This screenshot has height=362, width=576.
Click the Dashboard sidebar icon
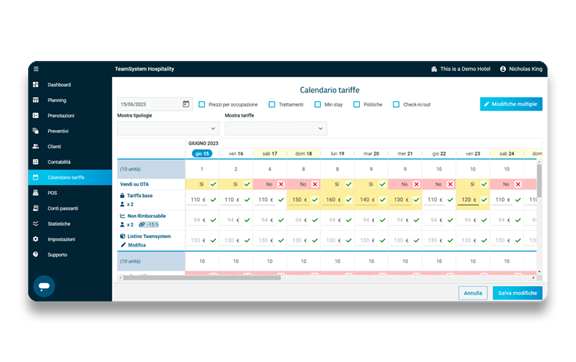(x=36, y=85)
